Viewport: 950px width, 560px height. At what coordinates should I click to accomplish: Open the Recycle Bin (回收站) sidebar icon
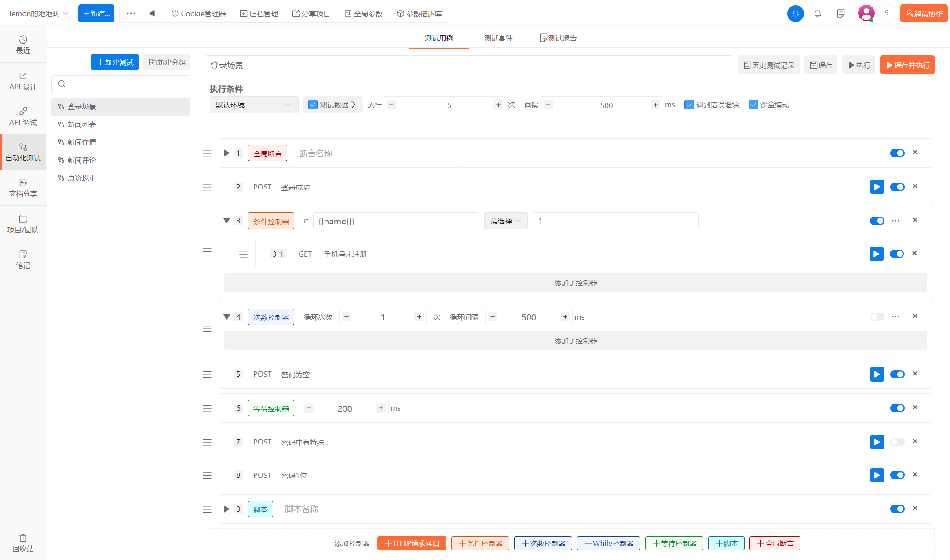pyautogui.click(x=23, y=543)
